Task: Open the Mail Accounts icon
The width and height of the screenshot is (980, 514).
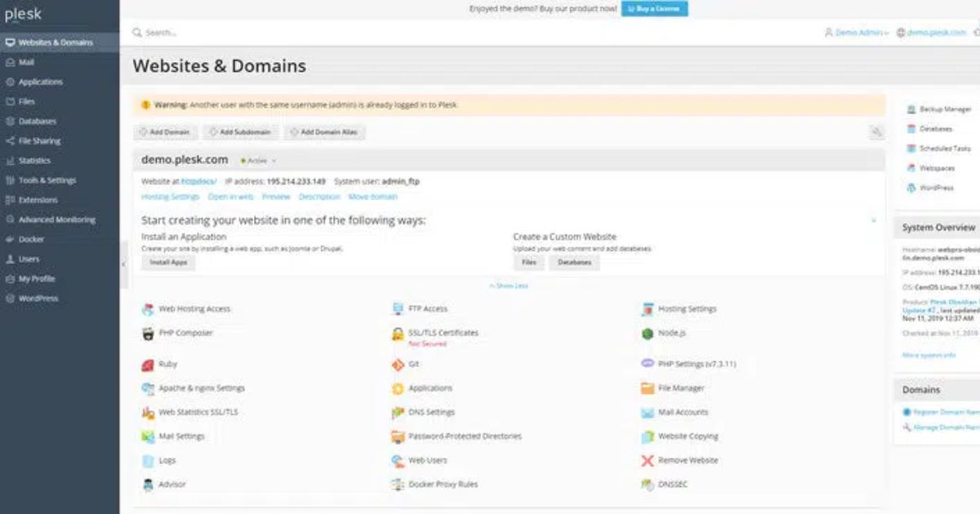Action: tap(648, 413)
